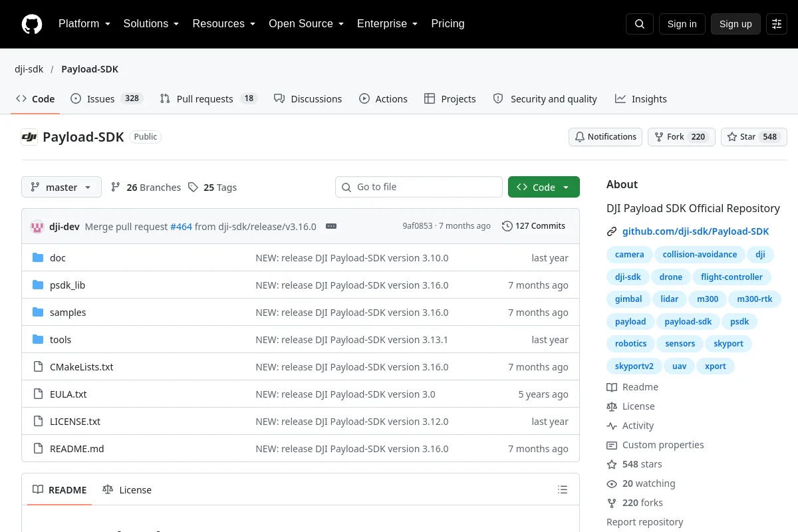
Task: Select the flight-controller topic tag
Action: pos(731,277)
